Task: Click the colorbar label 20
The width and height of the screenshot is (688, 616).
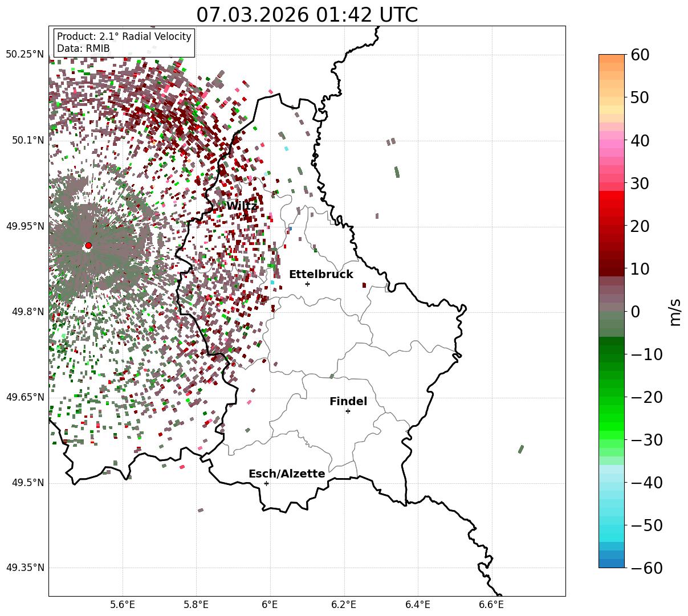Action: 639,226
